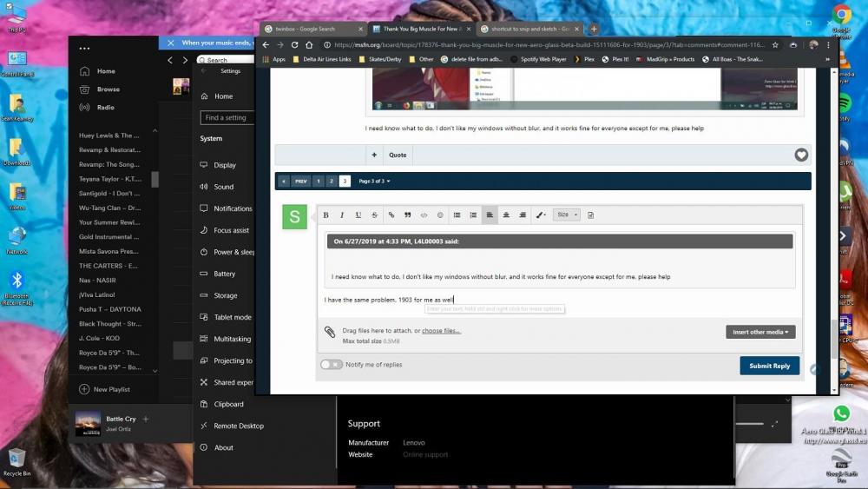This screenshot has width=868, height=489.
Task: Go to page 2 of the topic
Action: coord(331,181)
